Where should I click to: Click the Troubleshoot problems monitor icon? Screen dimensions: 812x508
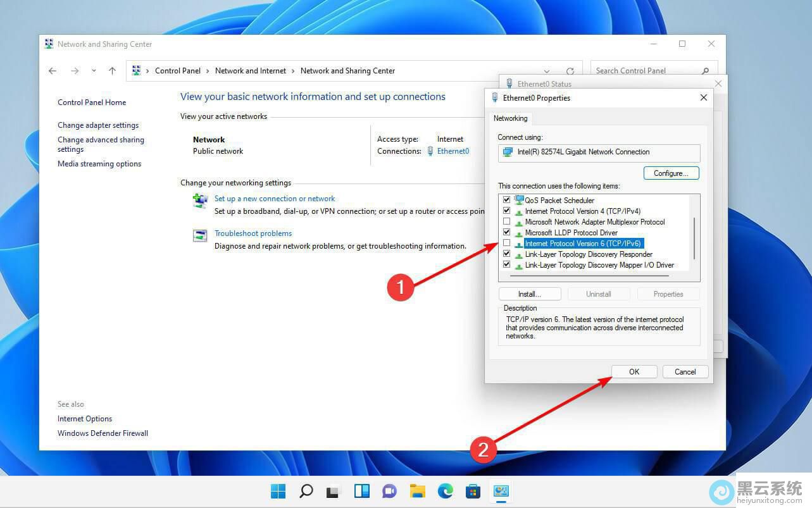(200, 235)
